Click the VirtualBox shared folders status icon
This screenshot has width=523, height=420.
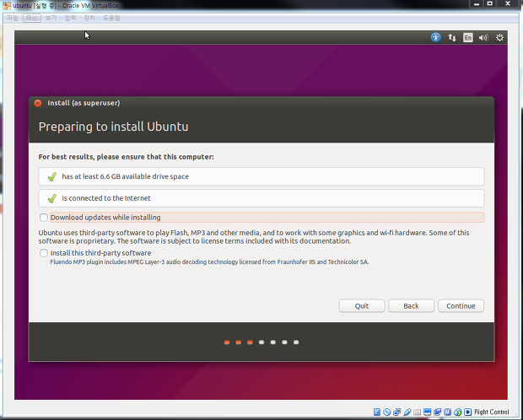point(418,412)
